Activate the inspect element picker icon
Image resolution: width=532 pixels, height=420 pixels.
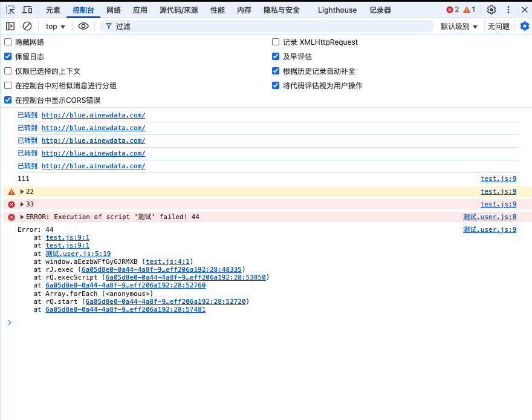point(10,10)
